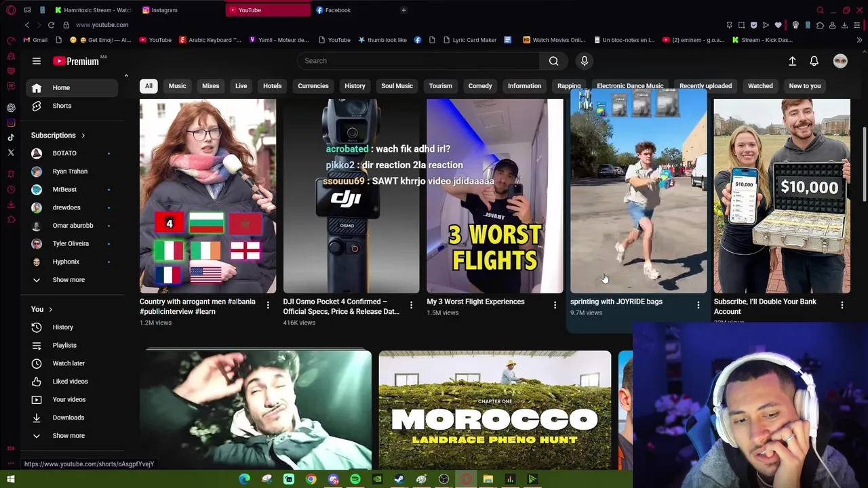Open Ryan Trahan channel subscription
Image resolution: width=868 pixels, height=488 pixels.
click(x=72, y=171)
